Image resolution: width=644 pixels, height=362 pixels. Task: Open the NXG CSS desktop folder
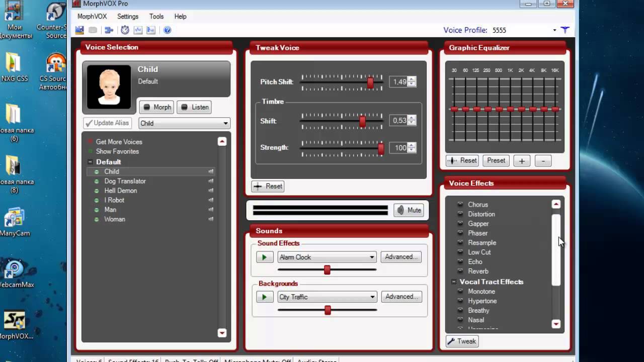pos(14,67)
